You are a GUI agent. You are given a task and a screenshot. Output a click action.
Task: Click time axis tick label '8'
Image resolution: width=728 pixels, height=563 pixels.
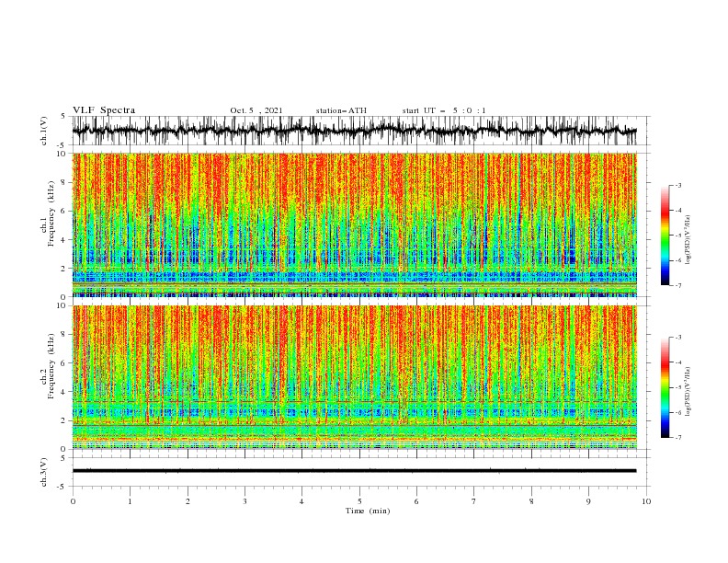(x=531, y=501)
